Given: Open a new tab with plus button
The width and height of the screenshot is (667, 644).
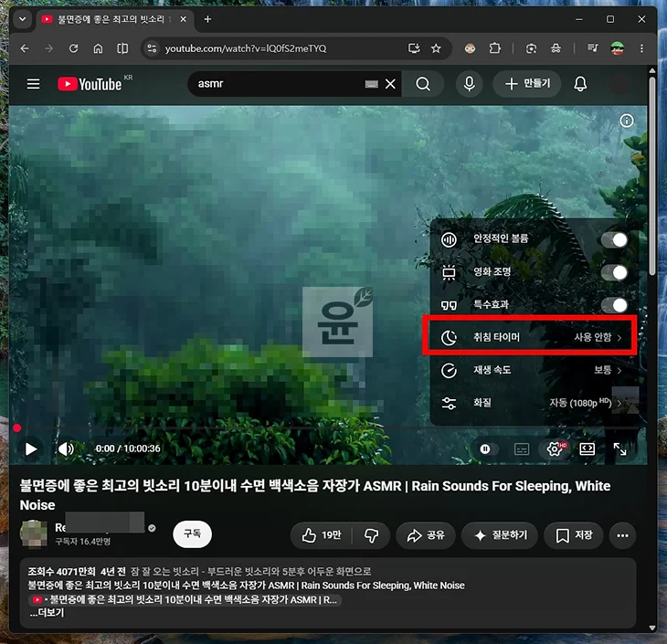Looking at the screenshot, I should point(207,19).
